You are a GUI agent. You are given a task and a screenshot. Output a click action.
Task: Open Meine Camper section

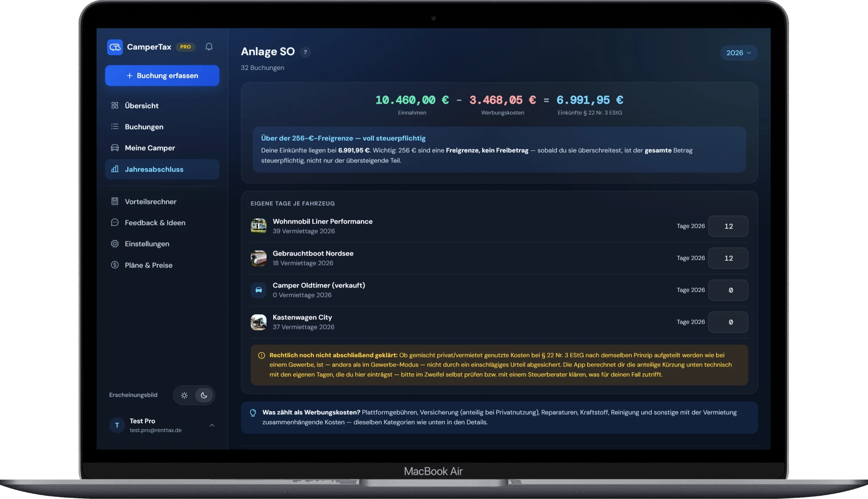(x=162, y=148)
